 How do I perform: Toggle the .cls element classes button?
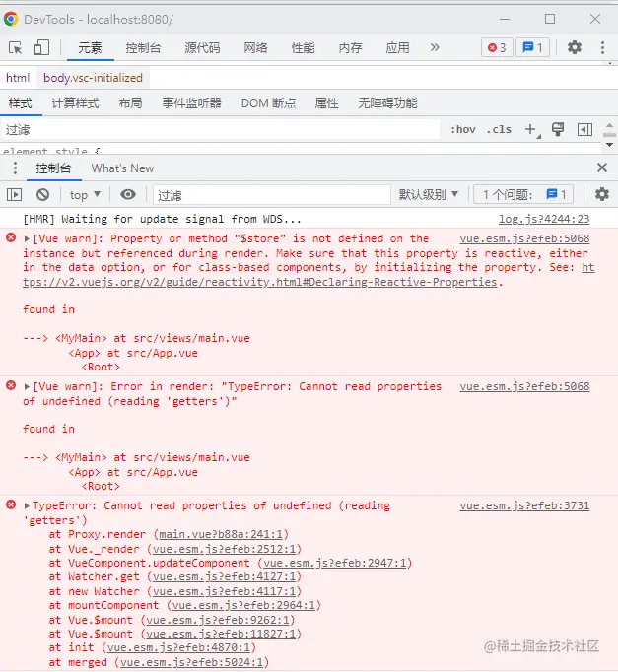[x=499, y=129]
